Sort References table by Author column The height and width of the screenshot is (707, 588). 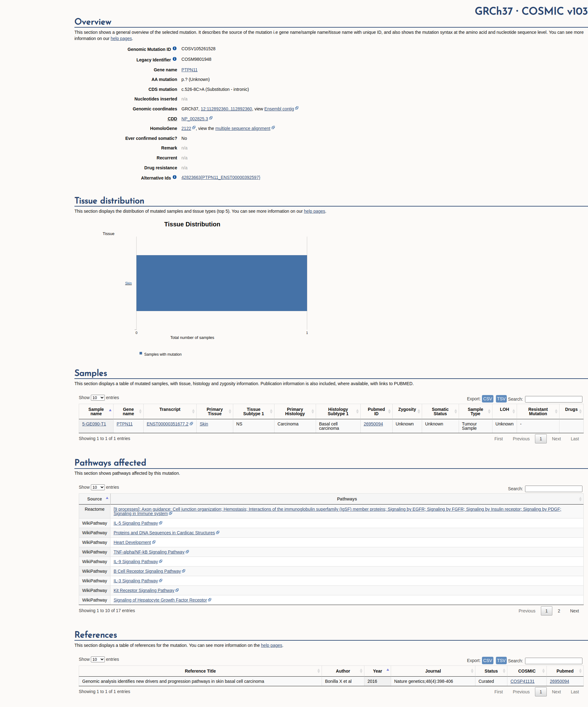point(343,671)
